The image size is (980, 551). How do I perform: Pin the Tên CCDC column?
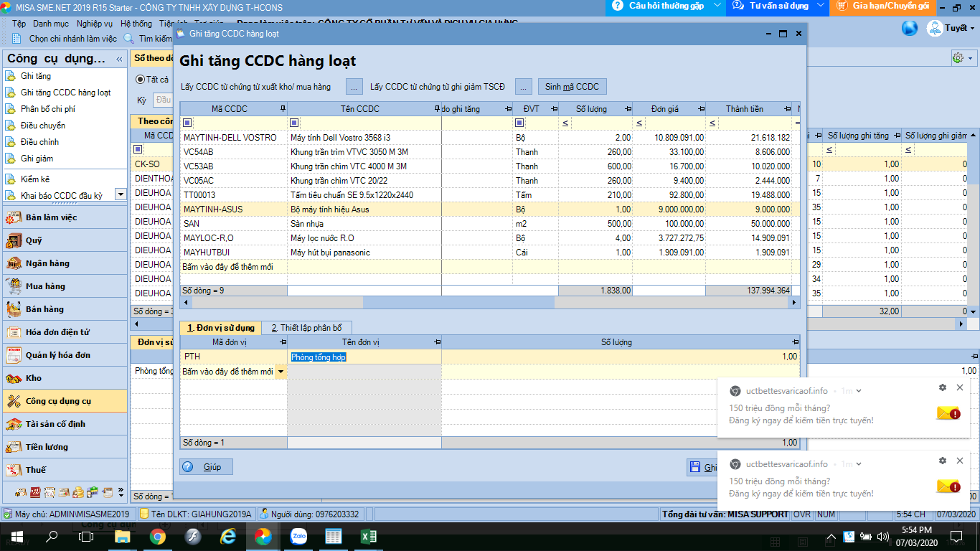click(x=437, y=109)
